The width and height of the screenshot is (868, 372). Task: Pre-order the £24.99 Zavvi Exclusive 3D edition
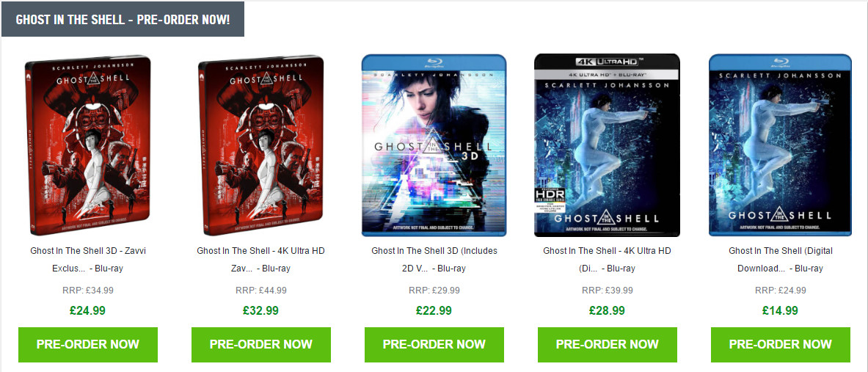click(x=88, y=344)
